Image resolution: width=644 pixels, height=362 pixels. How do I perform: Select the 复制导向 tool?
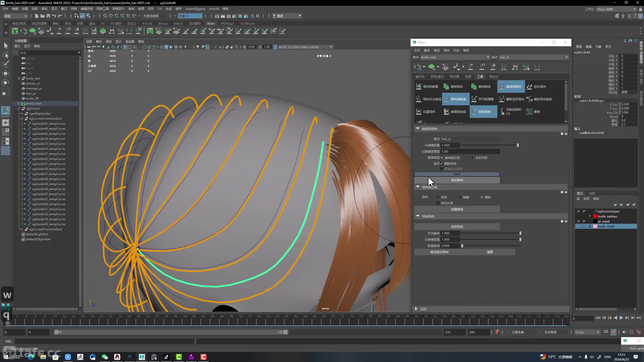[453, 86]
